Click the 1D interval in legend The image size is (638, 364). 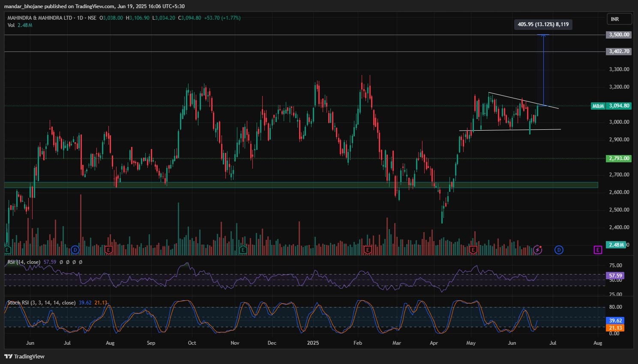[x=80, y=18]
